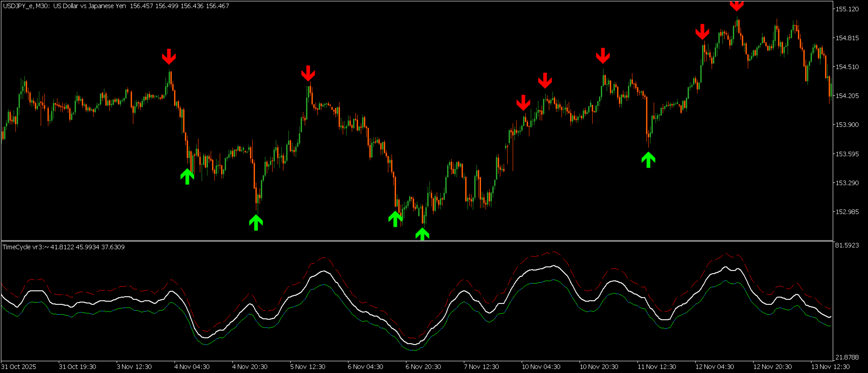Click the 12 Nov 04:30 time label
Viewport: 868px width, 373px height.
point(715,367)
